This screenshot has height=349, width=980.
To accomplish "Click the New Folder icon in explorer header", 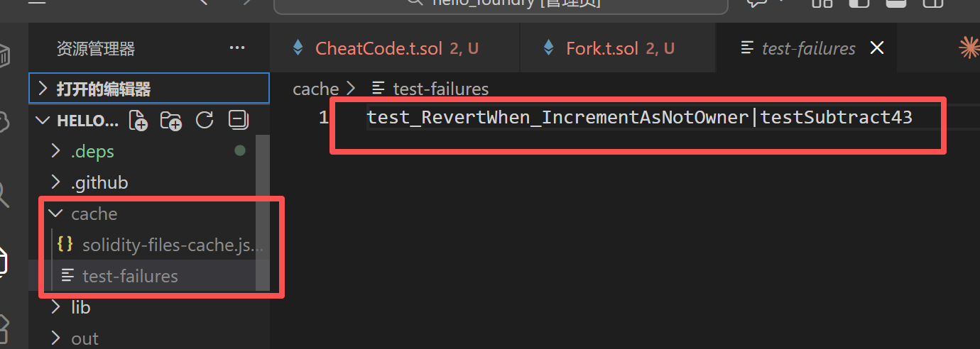I will (x=171, y=121).
